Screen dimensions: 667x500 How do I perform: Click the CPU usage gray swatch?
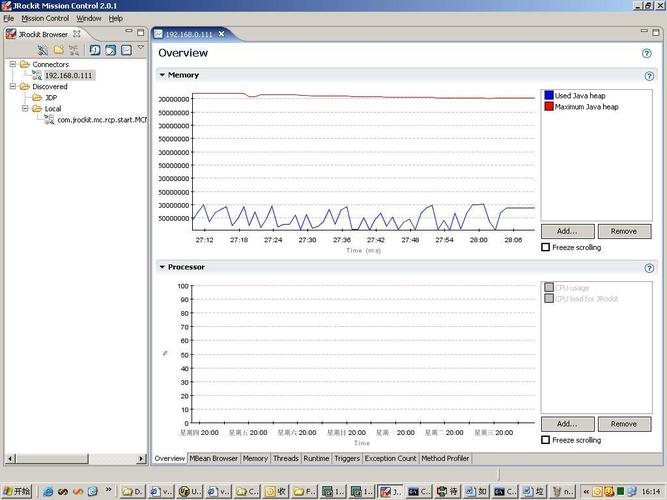click(549, 288)
